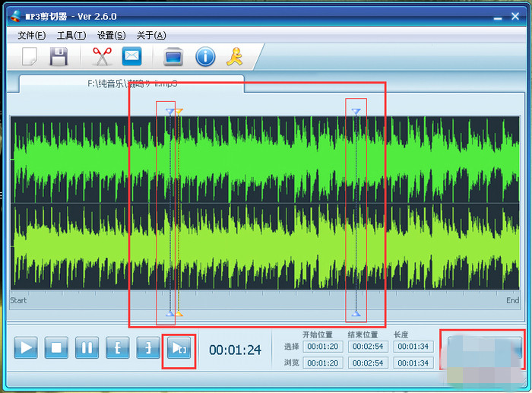Click the floppy disk save icon

59,56
